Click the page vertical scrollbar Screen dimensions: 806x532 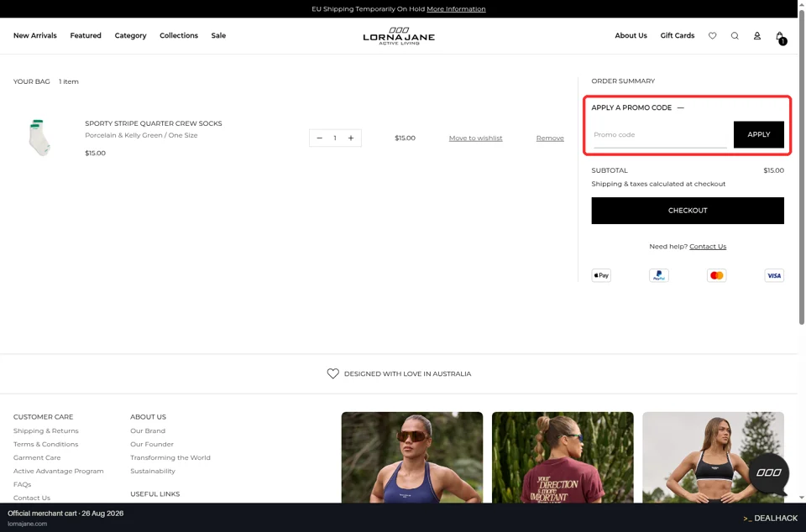801,170
